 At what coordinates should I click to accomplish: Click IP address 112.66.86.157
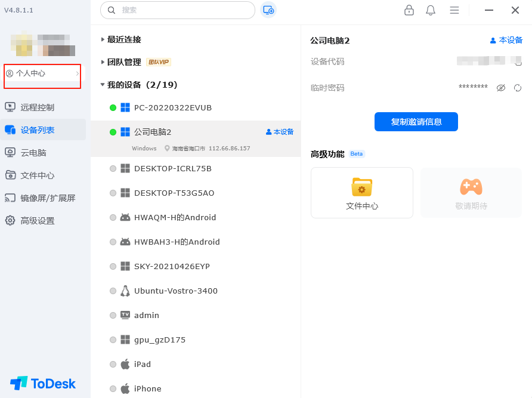[230, 149]
